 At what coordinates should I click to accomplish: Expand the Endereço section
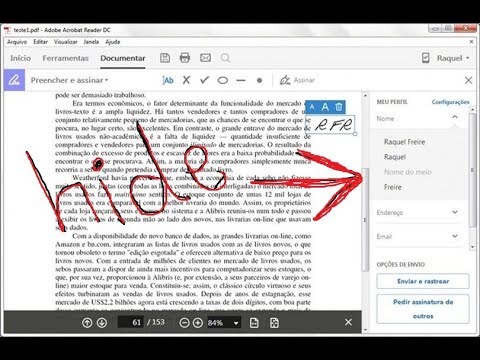(x=455, y=212)
